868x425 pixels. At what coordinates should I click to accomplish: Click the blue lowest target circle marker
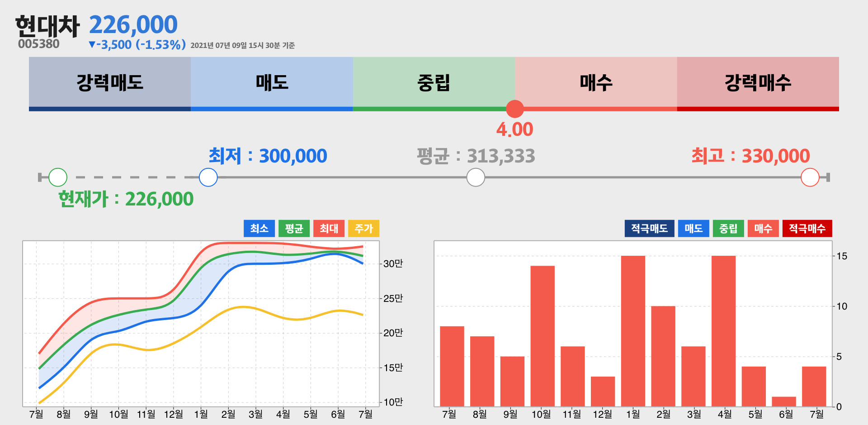(x=208, y=177)
